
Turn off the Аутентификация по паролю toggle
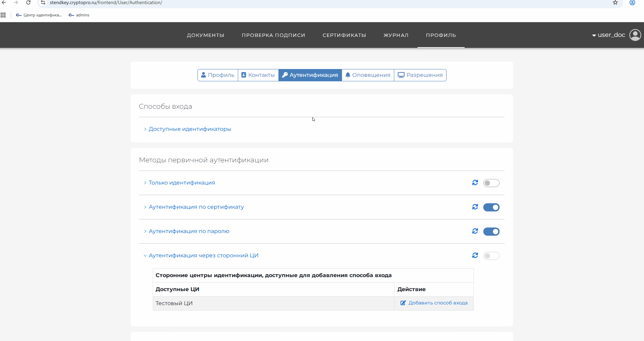pyautogui.click(x=491, y=232)
